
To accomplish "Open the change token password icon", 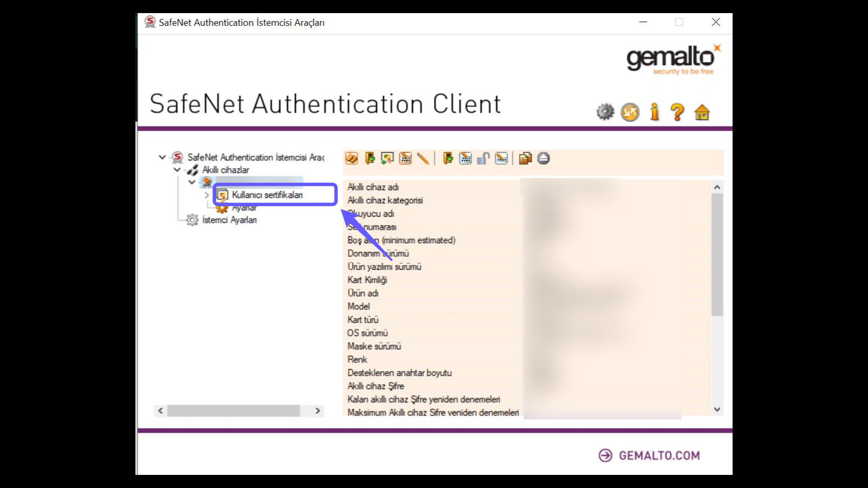I will 405,158.
